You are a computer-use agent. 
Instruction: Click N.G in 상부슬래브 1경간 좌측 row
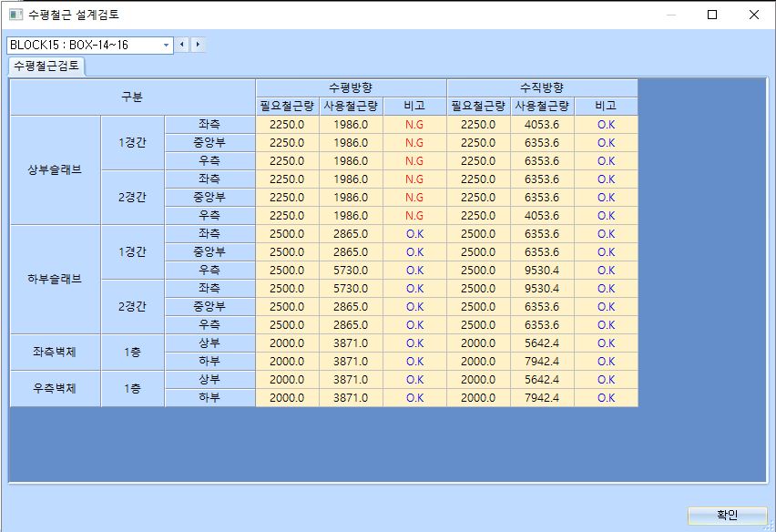click(x=414, y=125)
